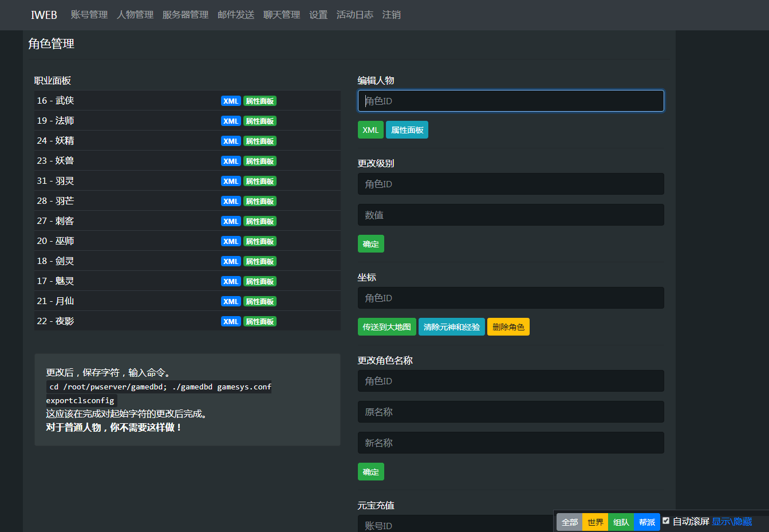The image size is (769, 532).
Task: Open 属性面板 for 21 - 月仙
Action: tap(260, 301)
